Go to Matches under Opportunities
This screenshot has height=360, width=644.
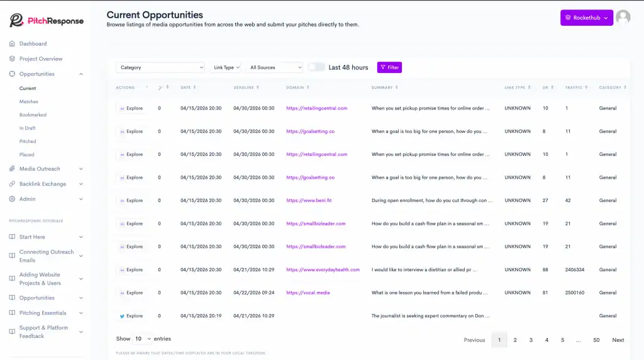(29, 101)
